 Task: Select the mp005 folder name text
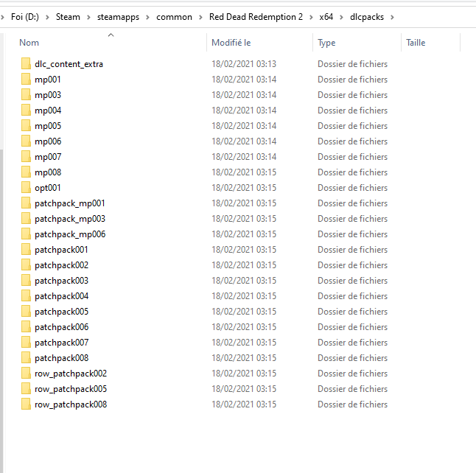click(x=48, y=126)
